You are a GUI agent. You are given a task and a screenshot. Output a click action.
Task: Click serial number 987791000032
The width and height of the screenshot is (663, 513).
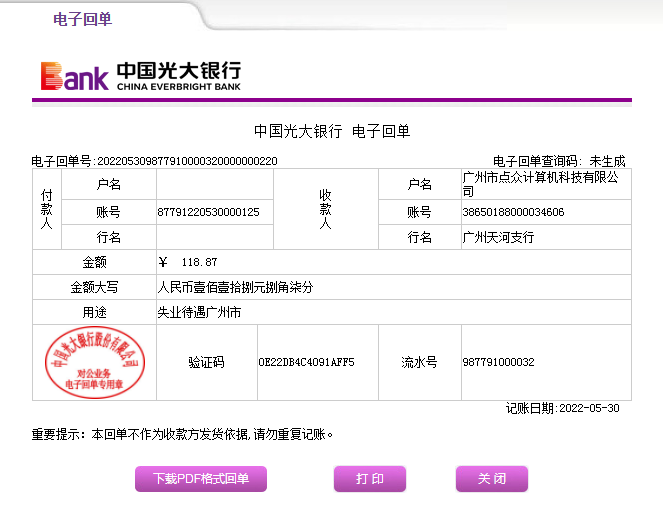(x=499, y=362)
